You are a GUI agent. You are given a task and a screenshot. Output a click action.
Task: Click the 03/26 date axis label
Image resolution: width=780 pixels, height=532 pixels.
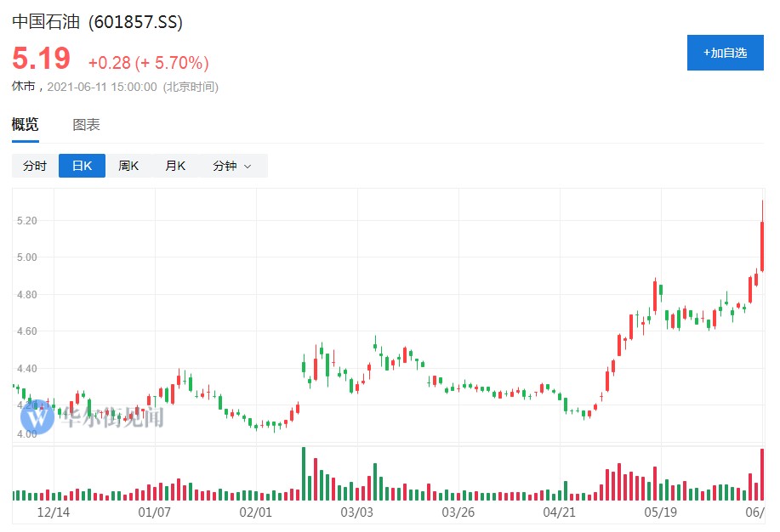(x=458, y=512)
